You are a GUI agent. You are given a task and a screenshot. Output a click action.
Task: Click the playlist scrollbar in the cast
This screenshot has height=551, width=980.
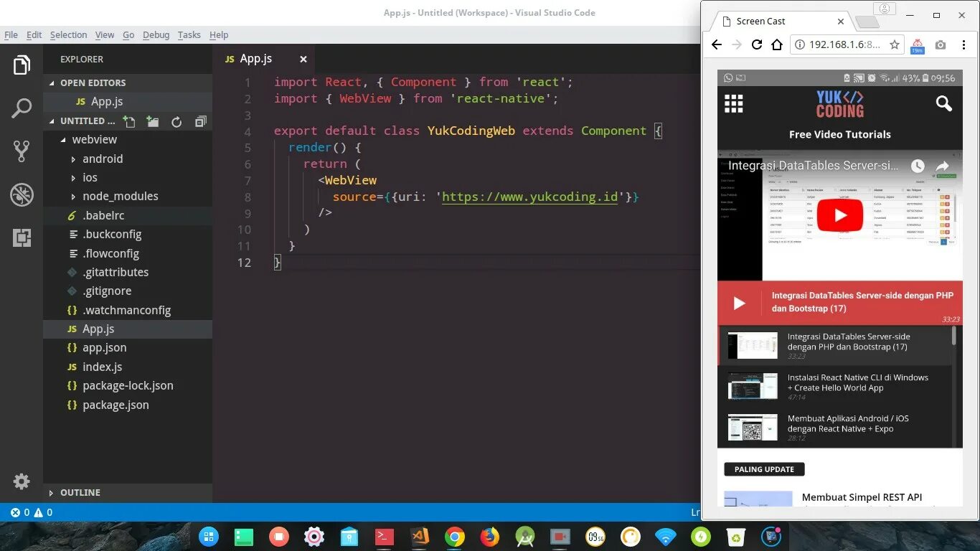click(953, 336)
